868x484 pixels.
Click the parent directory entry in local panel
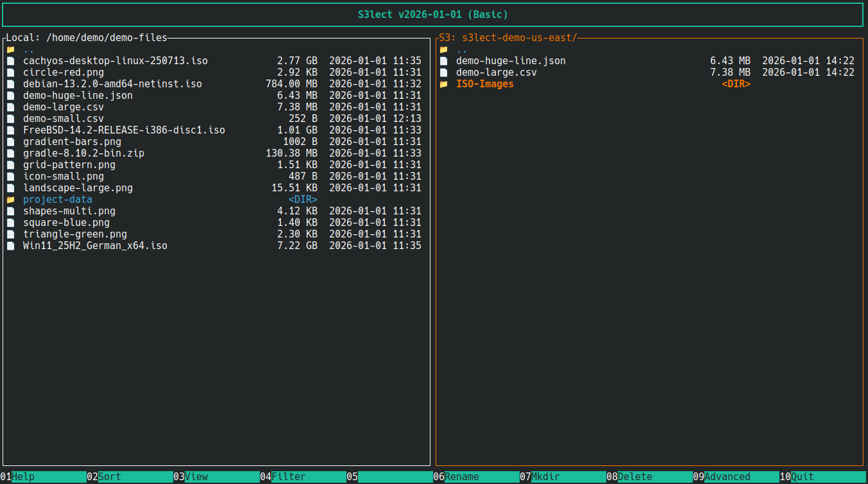click(x=28, y=49)
